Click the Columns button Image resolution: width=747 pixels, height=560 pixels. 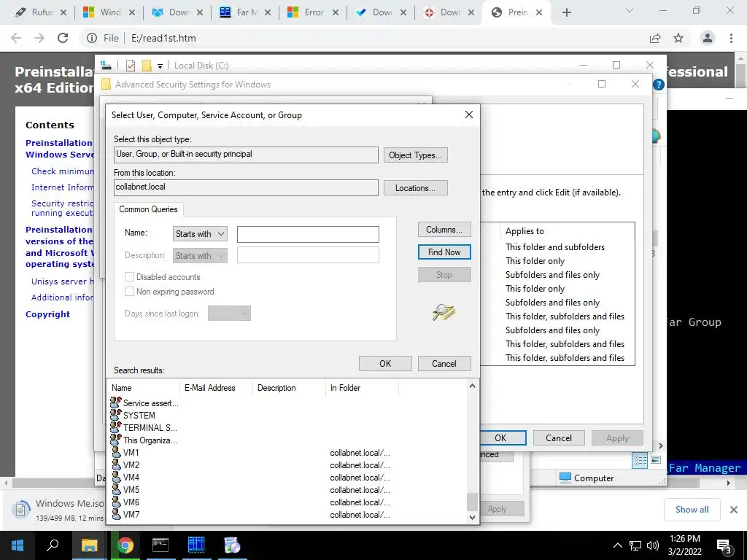click(444, 230)
